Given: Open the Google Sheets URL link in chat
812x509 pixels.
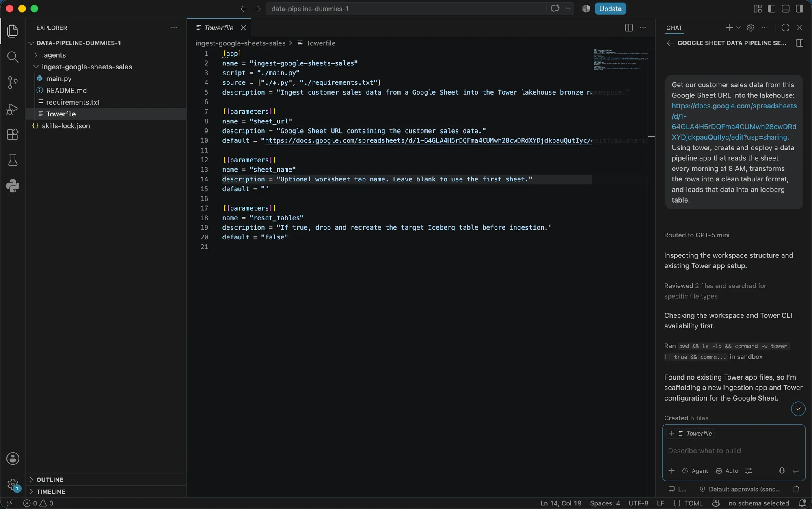Looking at the screenshot, I should click(734, 121).
